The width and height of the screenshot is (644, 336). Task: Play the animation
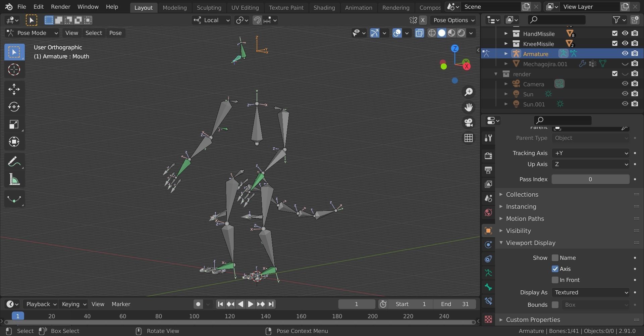251,304
